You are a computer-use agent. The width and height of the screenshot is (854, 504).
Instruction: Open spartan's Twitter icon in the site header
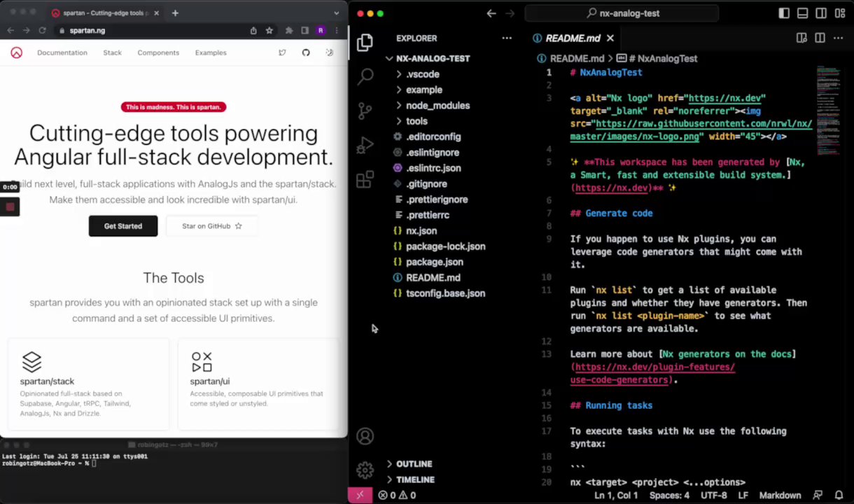point(282,52)
